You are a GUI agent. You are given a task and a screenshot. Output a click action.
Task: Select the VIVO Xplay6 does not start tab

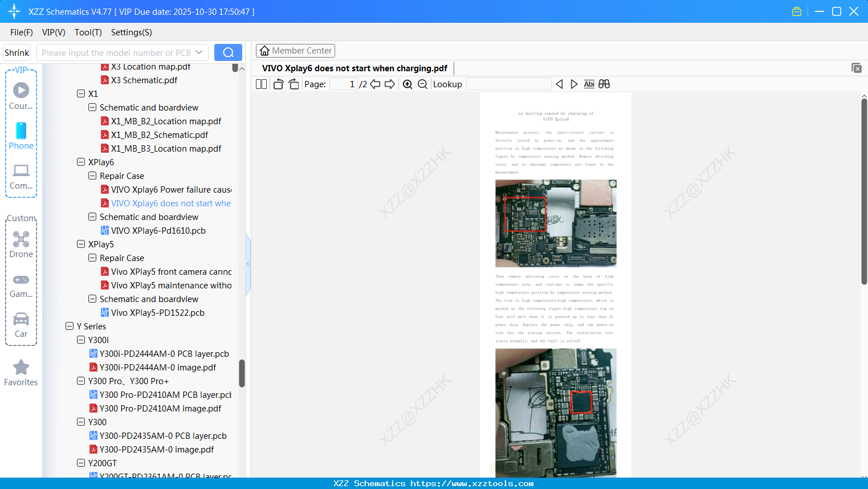click(x=354, y=68)
